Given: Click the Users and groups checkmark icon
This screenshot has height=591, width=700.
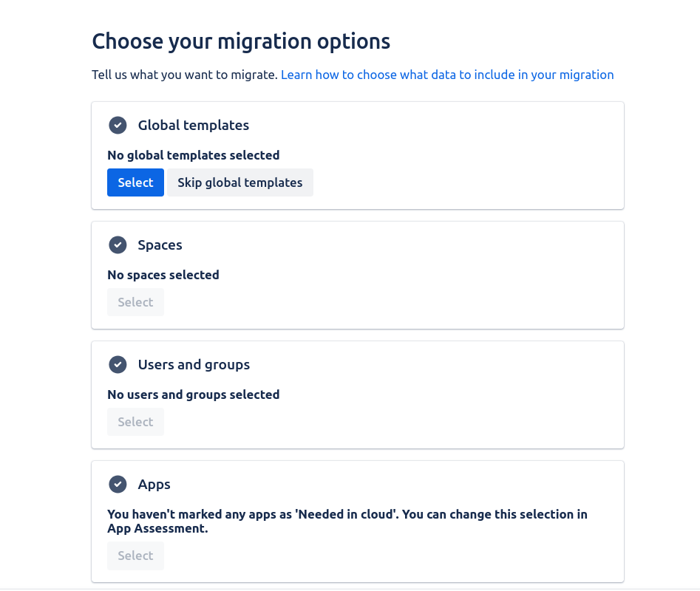Looking at the screenshot, I should [x=118, y=365].
